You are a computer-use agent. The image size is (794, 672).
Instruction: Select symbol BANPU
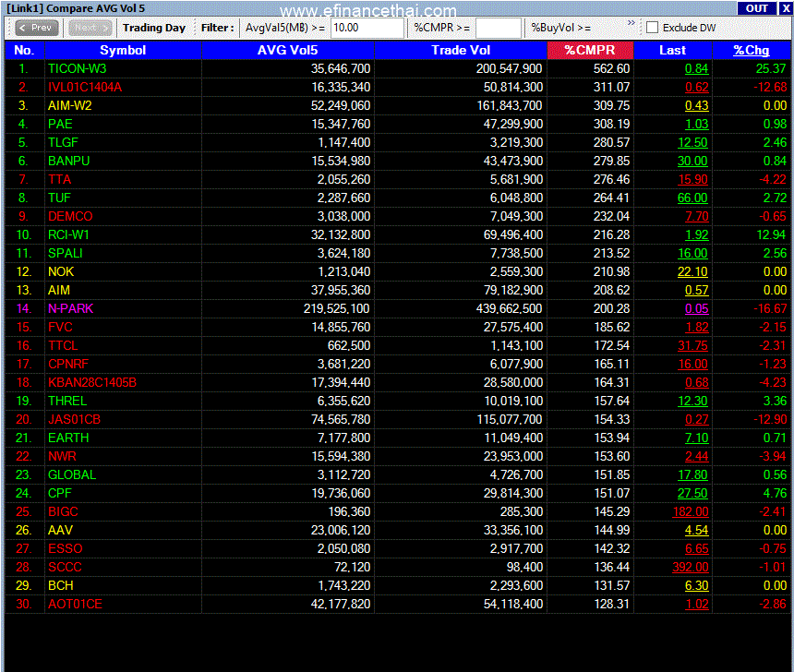point(69,161)
